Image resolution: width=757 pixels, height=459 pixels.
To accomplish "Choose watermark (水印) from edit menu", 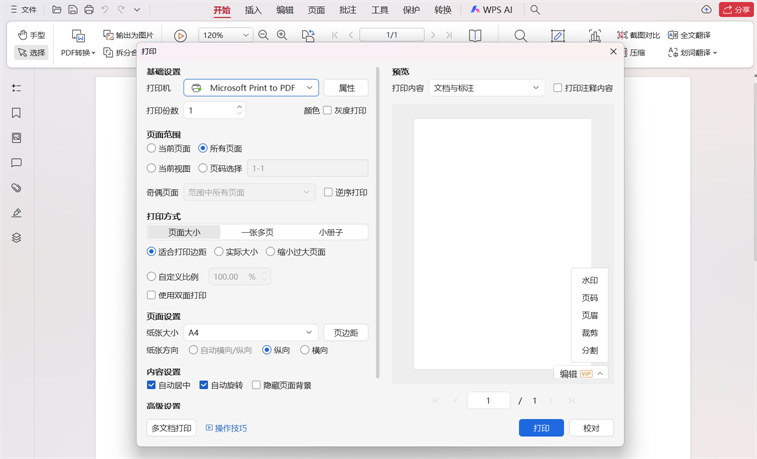I will [x=589, y=281].
